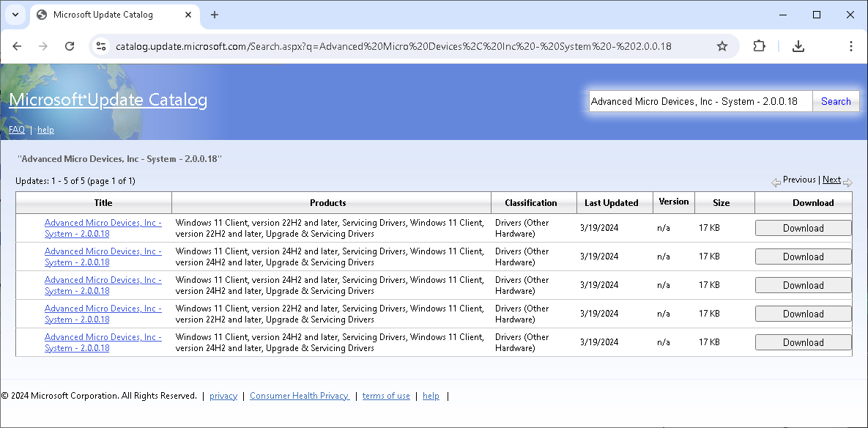
Task: Bookmark this page with the star icon
Action: click(722, 46)
